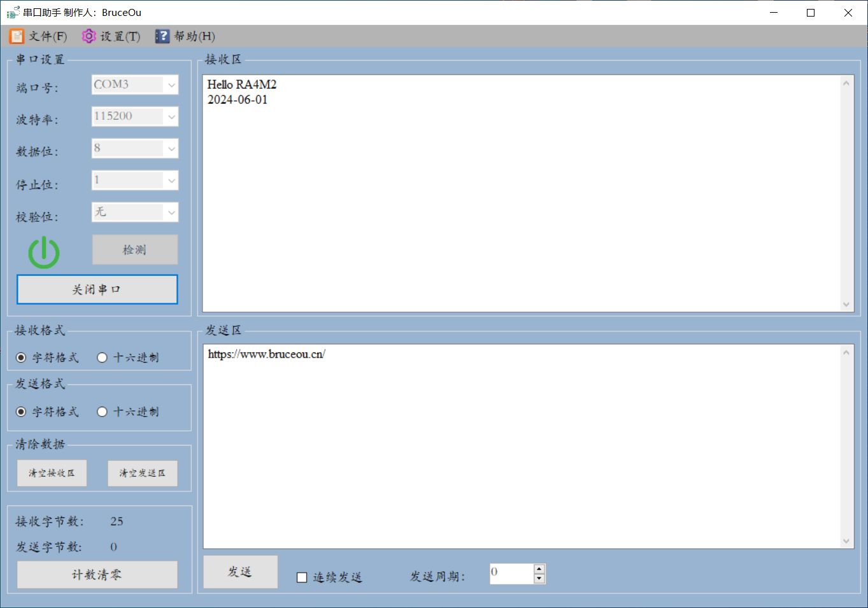Increase 发送周期 with the up arrow
The image size is (868, 608).
[x=539, y=569]
